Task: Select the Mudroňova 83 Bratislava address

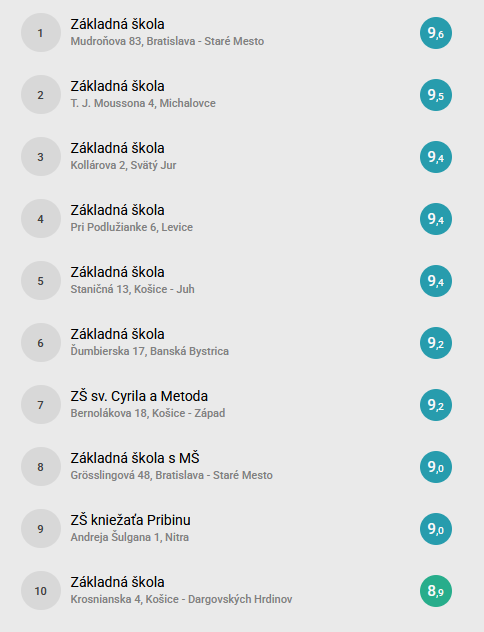Action: pos(167,42)
